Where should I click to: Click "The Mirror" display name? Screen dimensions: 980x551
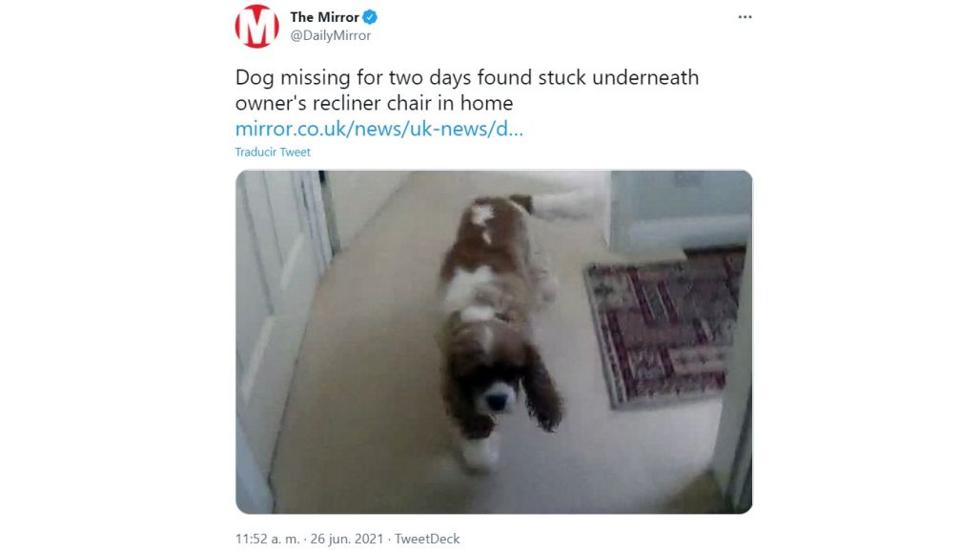pos(324,17)
